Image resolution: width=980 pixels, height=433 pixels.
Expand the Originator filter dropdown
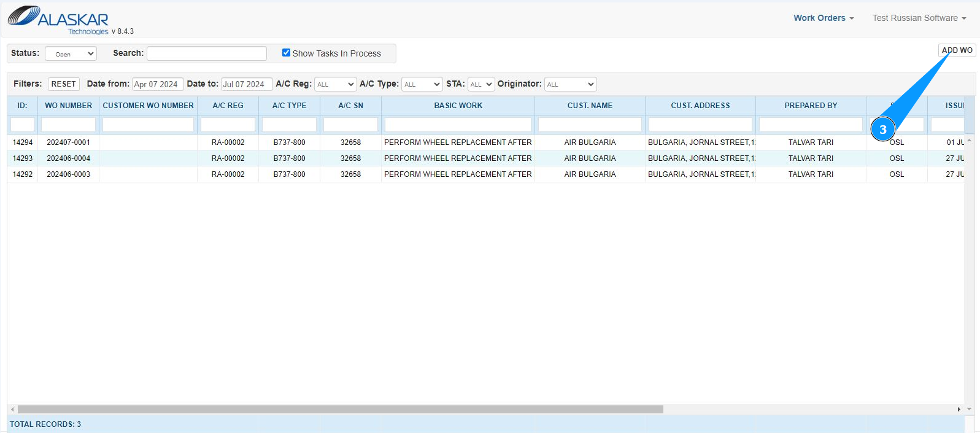tap(571, 84)
